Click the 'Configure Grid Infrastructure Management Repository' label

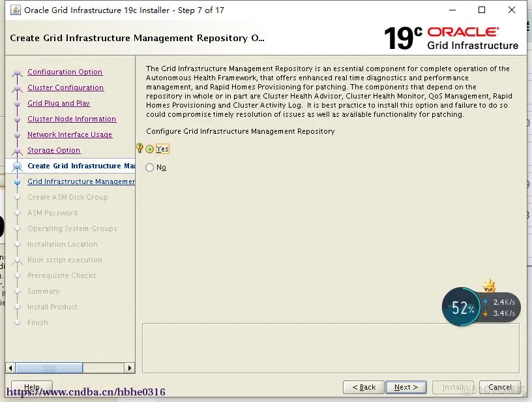240,131
